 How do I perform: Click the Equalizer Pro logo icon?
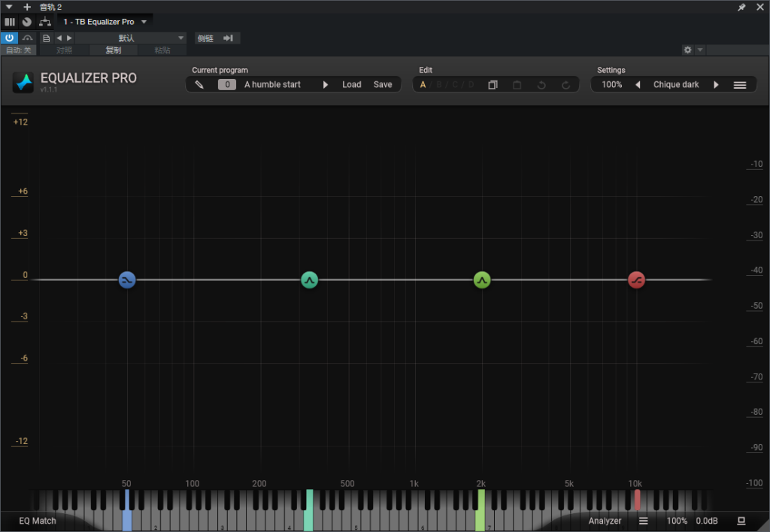23,82
